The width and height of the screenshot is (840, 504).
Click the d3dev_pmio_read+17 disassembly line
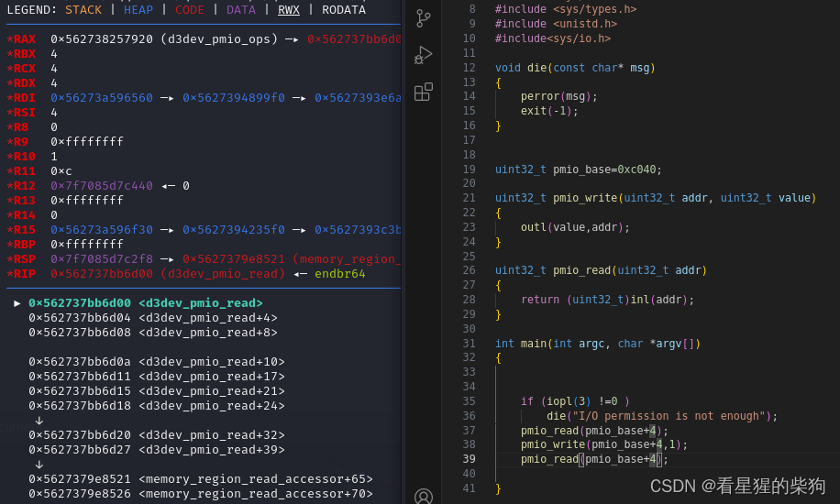point(157,376)
